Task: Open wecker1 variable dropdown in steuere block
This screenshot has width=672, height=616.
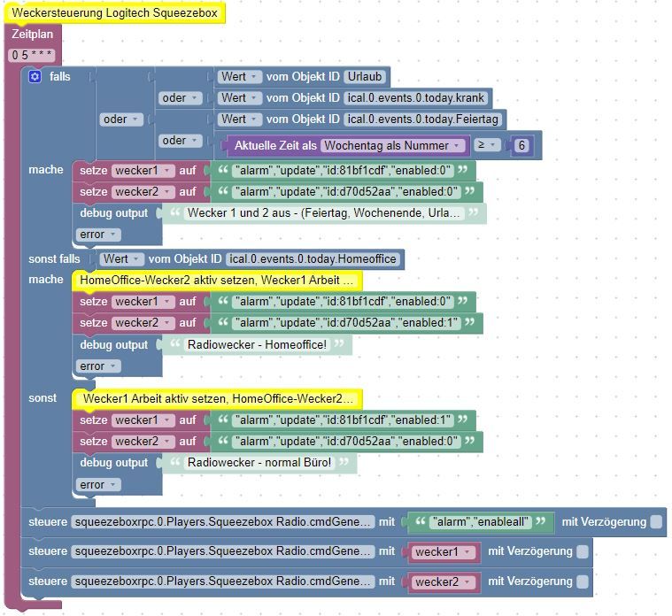Action: (444, 552)
